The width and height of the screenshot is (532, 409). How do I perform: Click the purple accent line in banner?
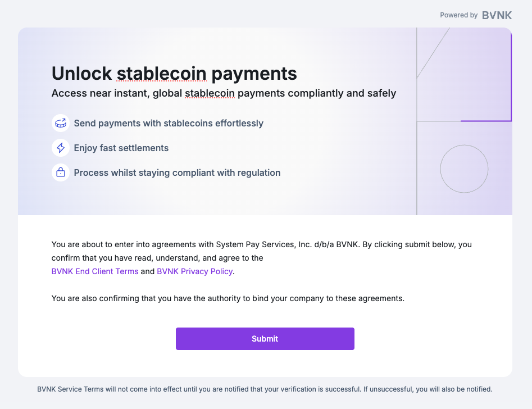(486, 121)
